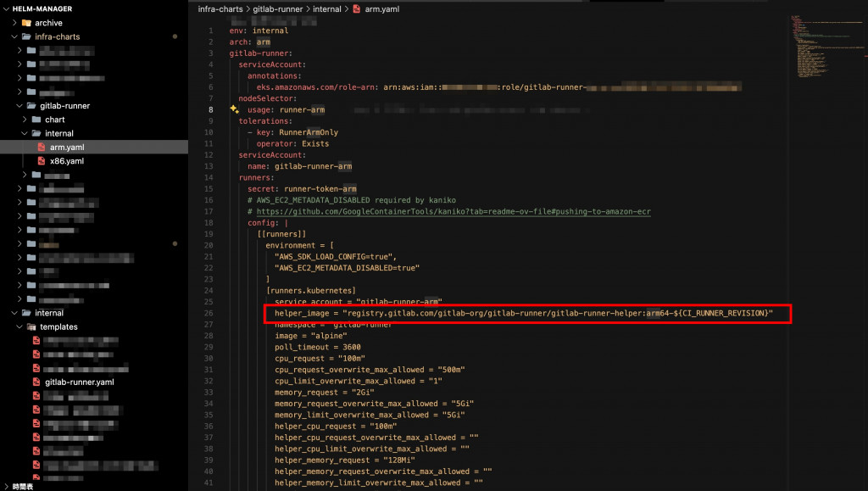This screenshot has height=491, width=868.
Task: Click the 'name: gitlab-runner-arm' text
Action: [299, 166]
